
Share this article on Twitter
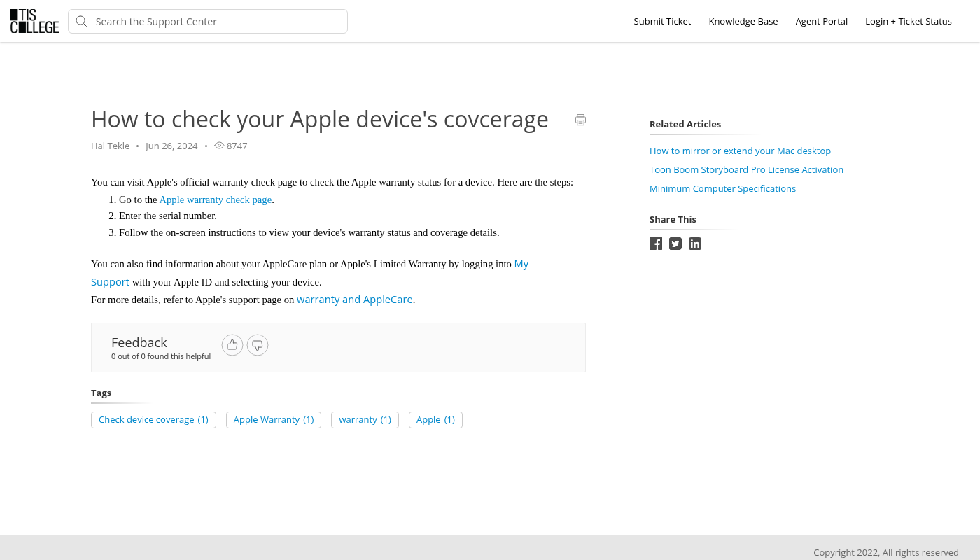[675, 244]
